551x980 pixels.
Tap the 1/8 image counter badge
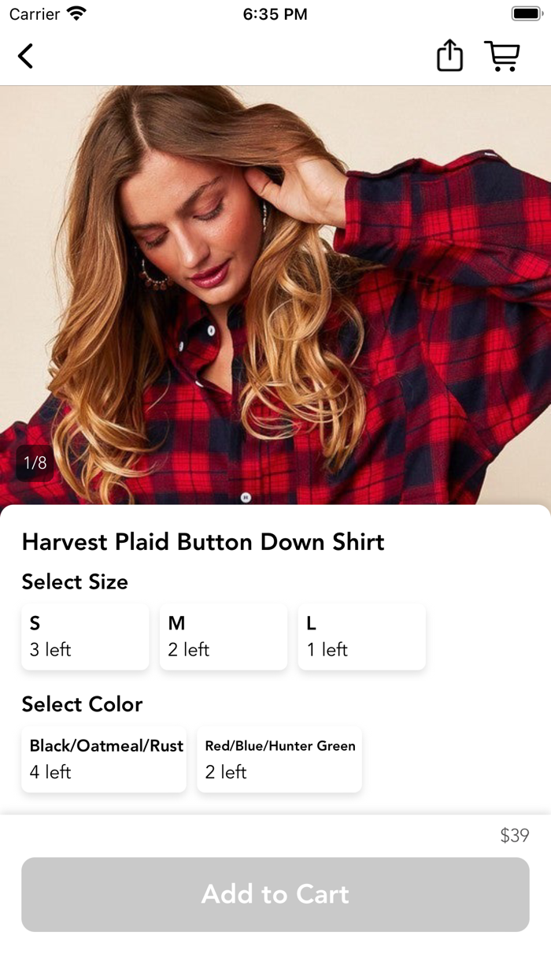click(x=35, y=462)
